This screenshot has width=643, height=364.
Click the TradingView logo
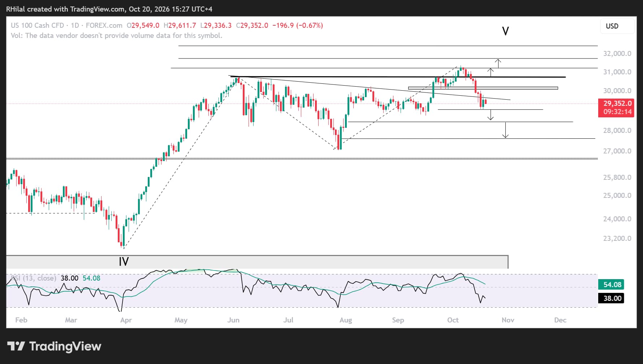click(x=54, y=346)
